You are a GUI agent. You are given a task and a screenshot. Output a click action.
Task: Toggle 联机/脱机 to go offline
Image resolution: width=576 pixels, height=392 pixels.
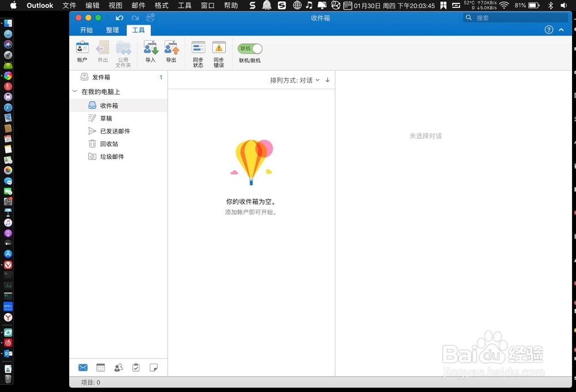tap(249, 48)
